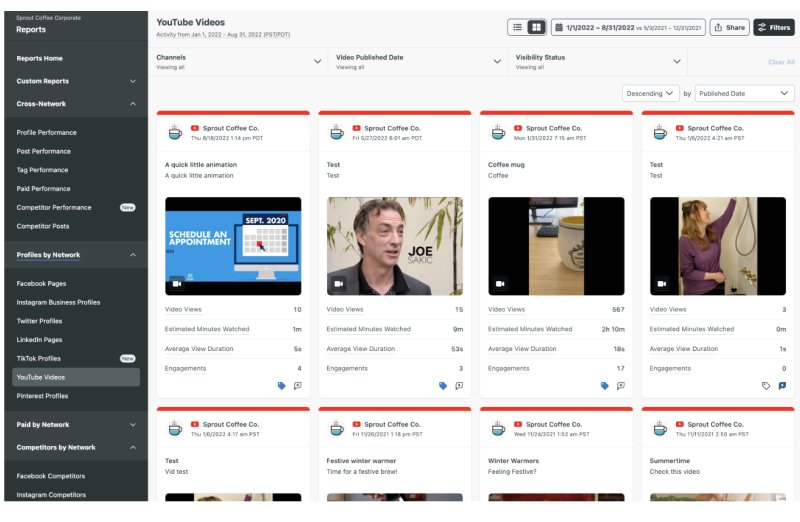Click YouTube icon on 8/18/2022 card
Viewport: 800px width, 522px height.
pos(195,128)
